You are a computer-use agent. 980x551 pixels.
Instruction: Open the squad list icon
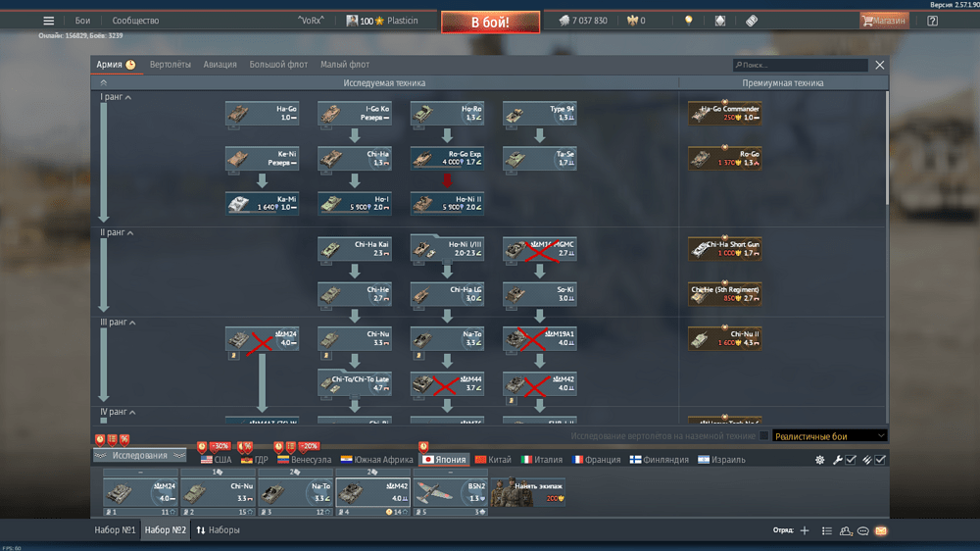[826, 530]
